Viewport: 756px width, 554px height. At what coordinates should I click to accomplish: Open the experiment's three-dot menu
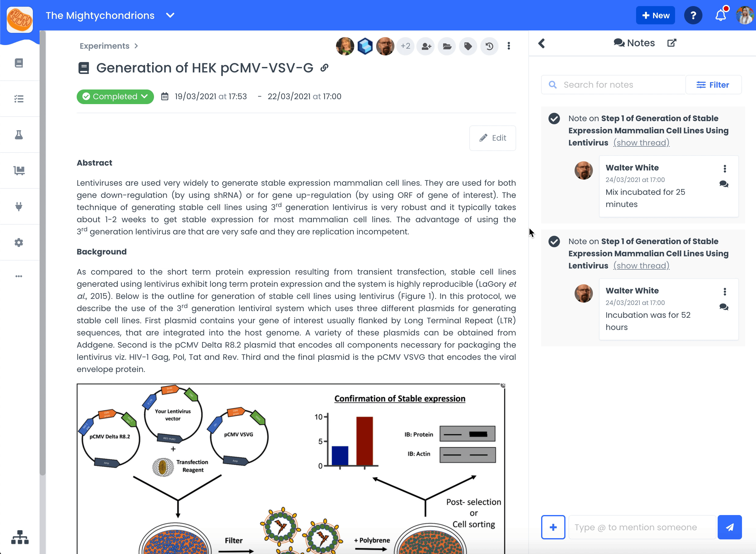click(509, 46)
